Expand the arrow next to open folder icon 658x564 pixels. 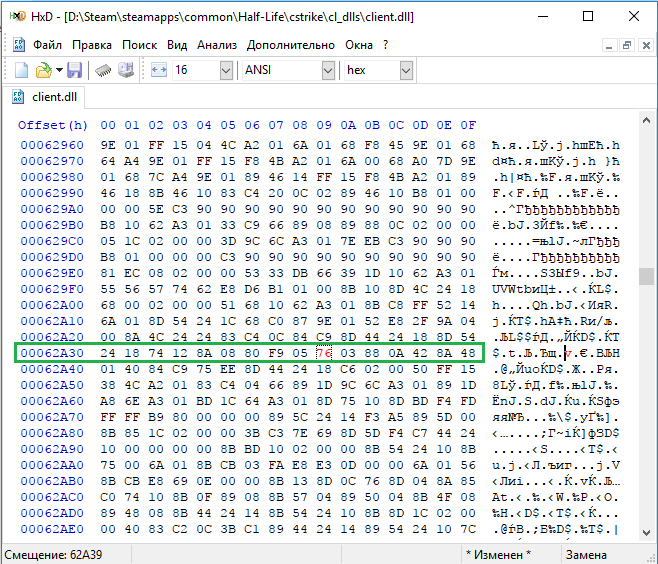[x=59, y=70]
